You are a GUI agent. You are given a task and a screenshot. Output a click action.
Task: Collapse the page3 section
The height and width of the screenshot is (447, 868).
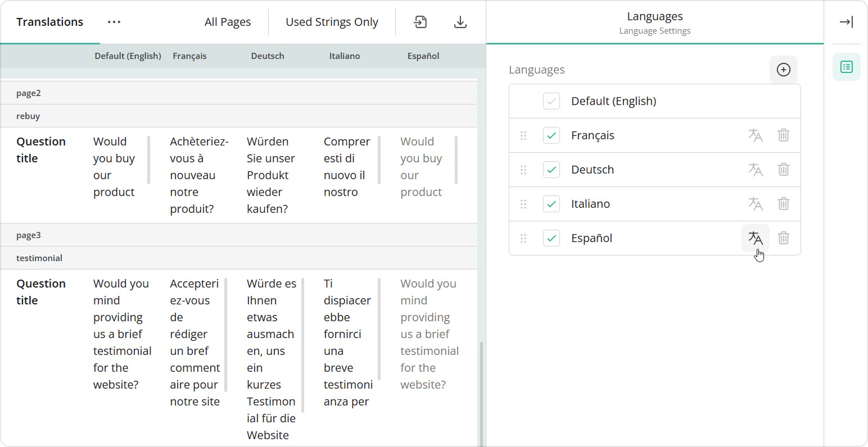click(28, 234)
